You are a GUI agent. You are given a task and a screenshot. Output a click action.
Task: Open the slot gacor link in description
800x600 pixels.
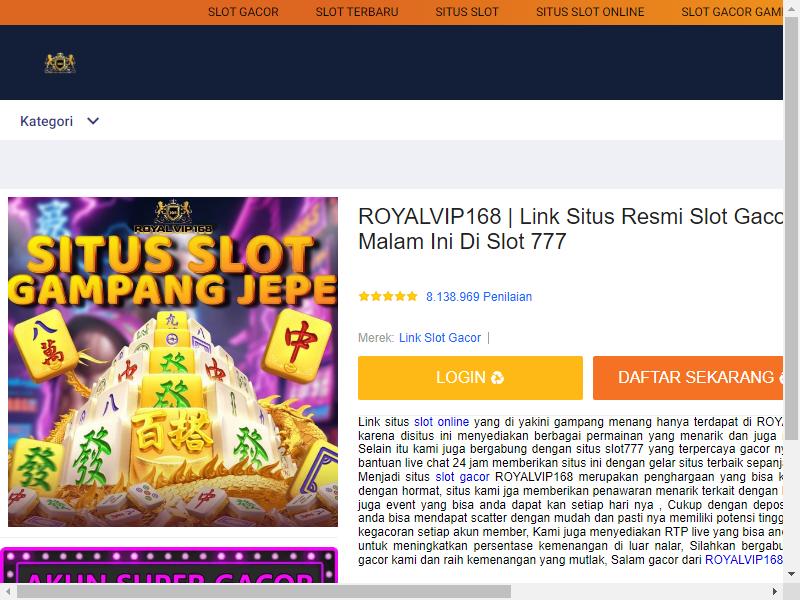(x=462, y=477)
